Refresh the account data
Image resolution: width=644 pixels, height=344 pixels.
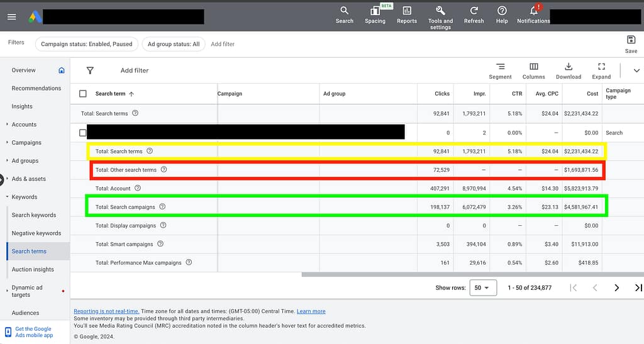474,15
